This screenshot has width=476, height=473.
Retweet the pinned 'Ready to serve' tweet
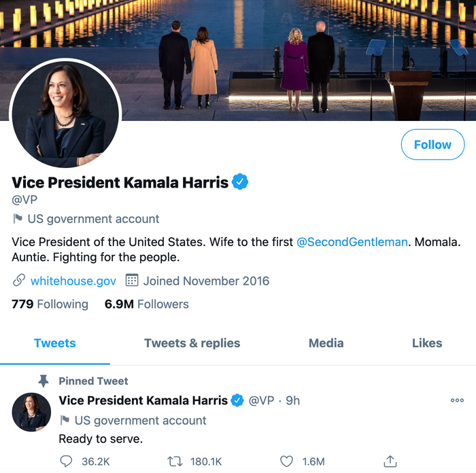tap(175, 461)
